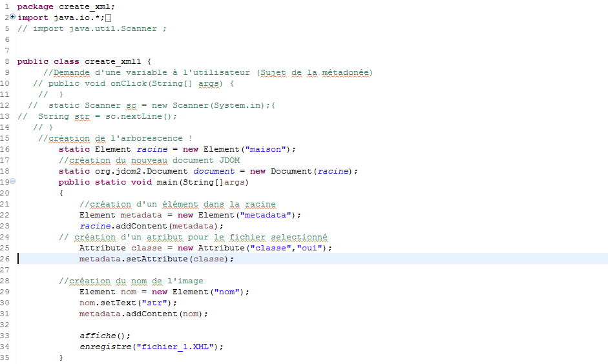This screenshot has width=608, height=364.
Task: Click the class name 'create_xml1'
Action: coord(113,61)
